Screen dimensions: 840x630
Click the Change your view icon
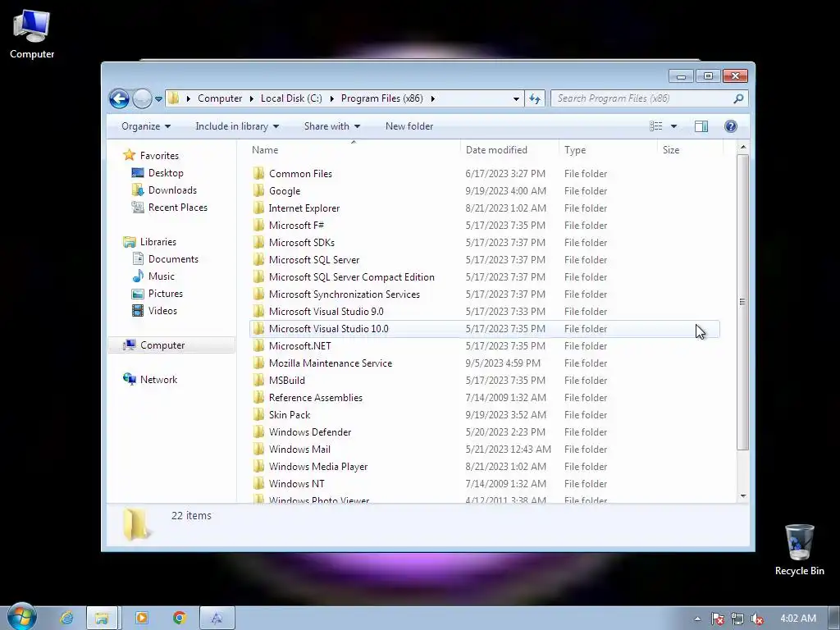point(655,126)
